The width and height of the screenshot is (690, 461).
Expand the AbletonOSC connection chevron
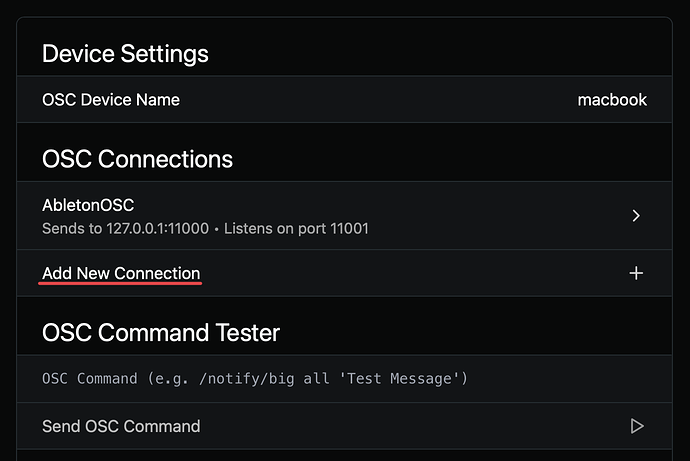pos(636,215)
